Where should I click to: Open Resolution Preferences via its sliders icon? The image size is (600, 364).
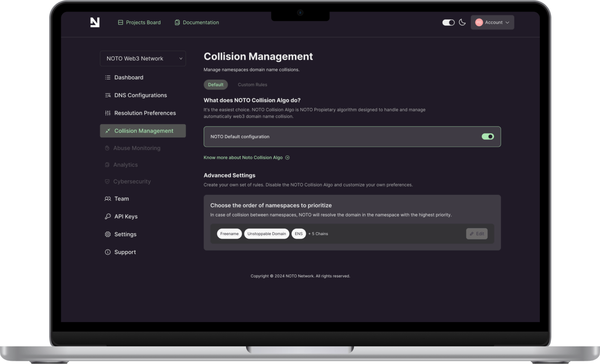click(x=108, y=113)
